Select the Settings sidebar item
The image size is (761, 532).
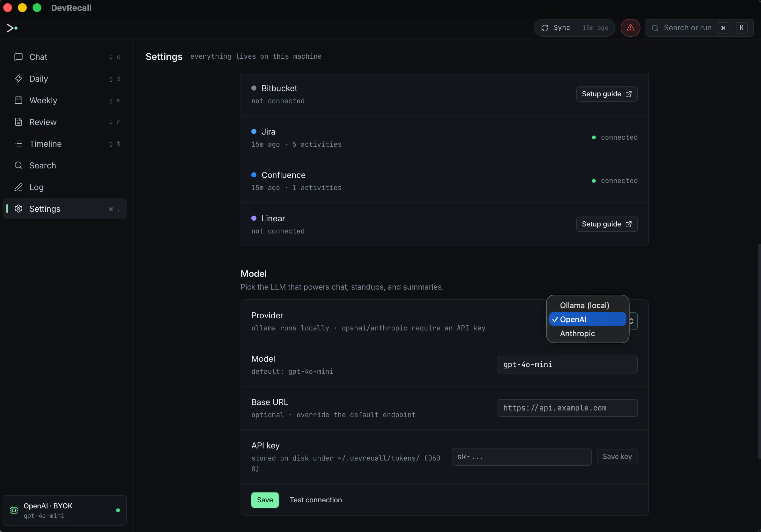click(x=65, y=209)
